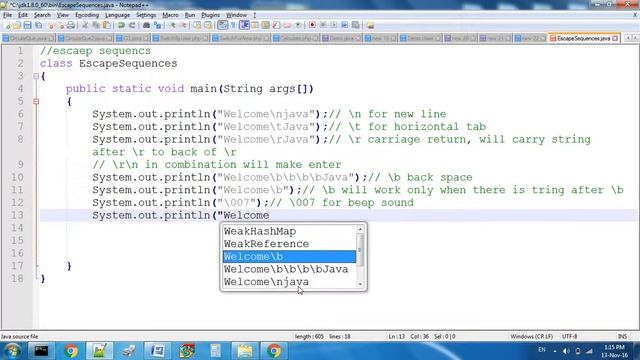This screenshot has height=360, width=640.
Task: Open Command Prompt from taskbar
Action: click(x=41, y=351)
